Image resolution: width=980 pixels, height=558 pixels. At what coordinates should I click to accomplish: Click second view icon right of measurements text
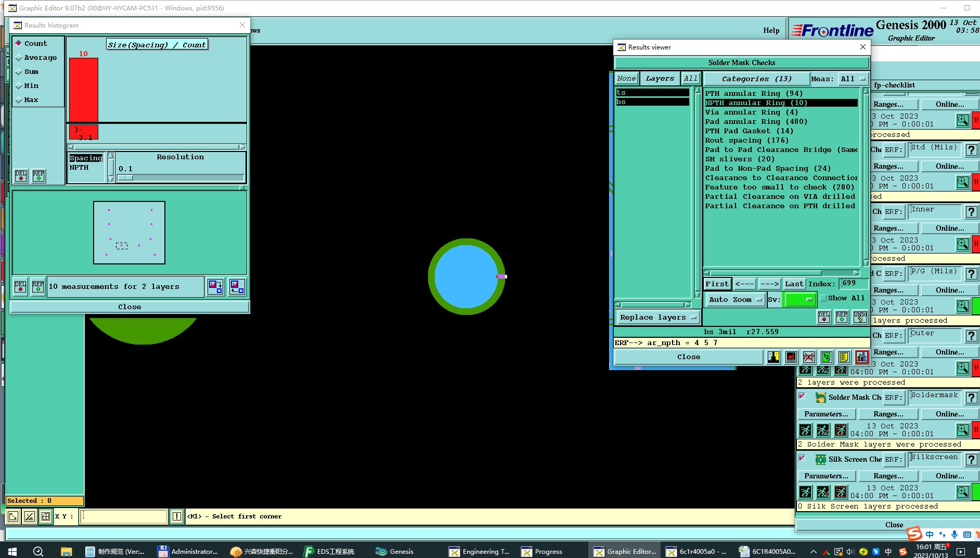(x=237, y=287)
